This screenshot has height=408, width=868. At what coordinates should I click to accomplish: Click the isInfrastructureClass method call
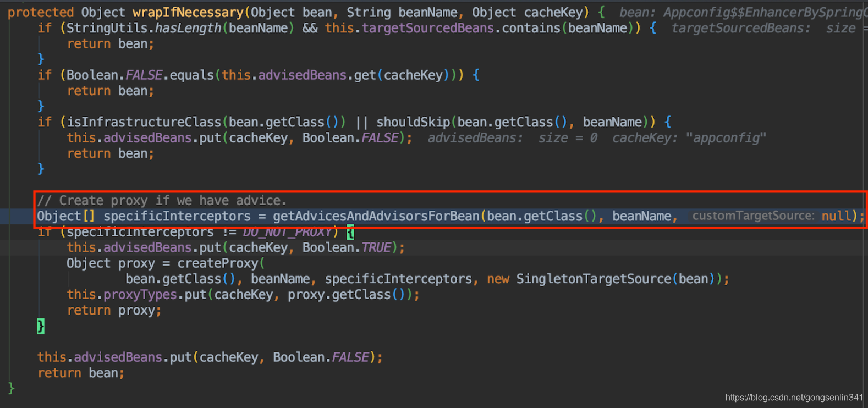[144, 122]
